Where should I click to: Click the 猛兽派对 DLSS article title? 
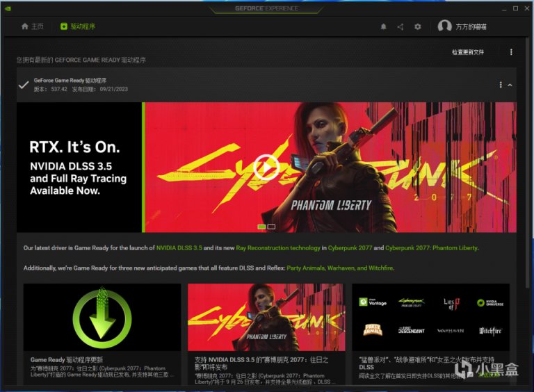coord(426,364)
